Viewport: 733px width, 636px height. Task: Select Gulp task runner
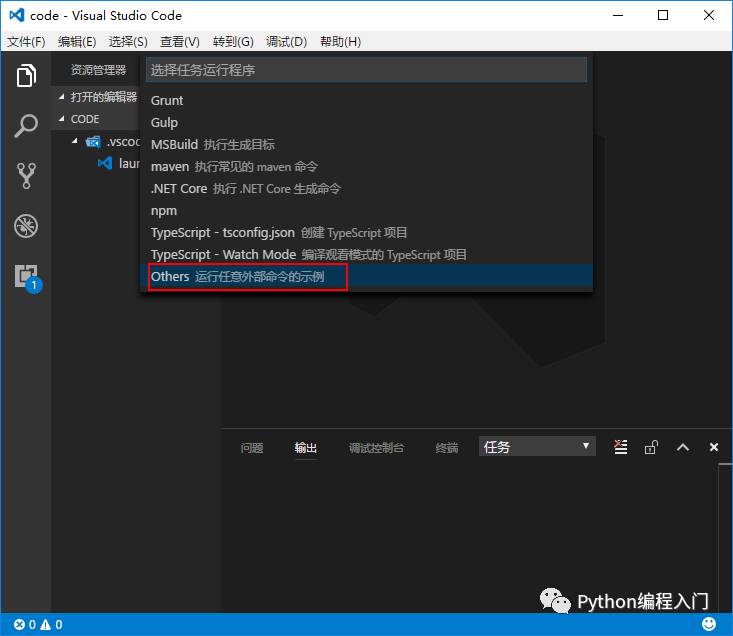coord(366,122)
